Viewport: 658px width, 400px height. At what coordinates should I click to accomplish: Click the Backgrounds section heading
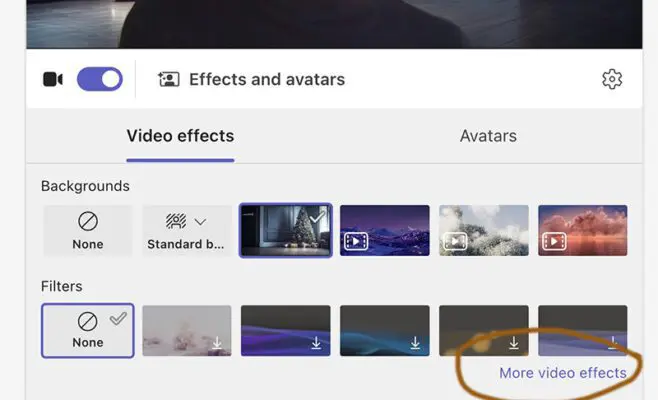pos(85,186)
